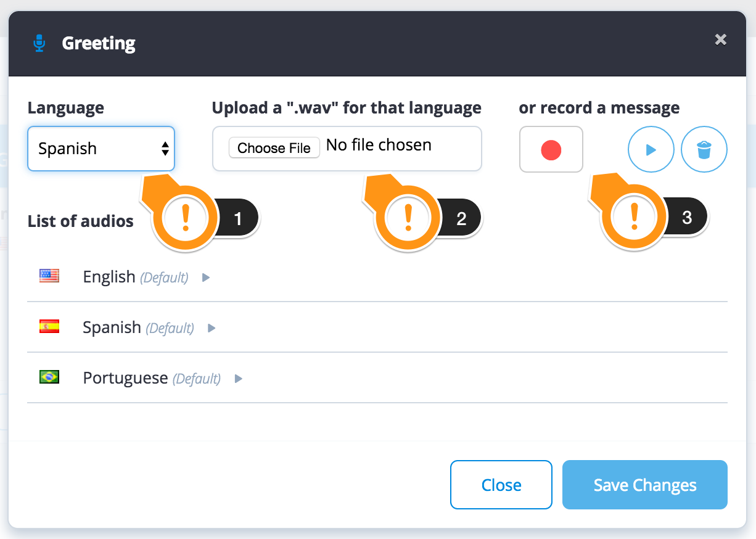Open the Language dropdown showing Spanish
This screenshot has width=756, height=539.
(x=101, y=149)
